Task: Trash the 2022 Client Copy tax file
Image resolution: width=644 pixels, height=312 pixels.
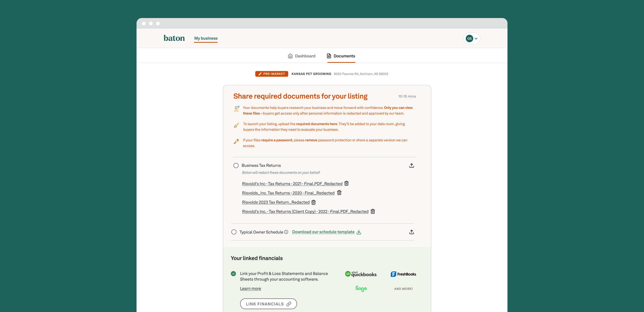Action: pyautogui.click(x=373, y=211)
